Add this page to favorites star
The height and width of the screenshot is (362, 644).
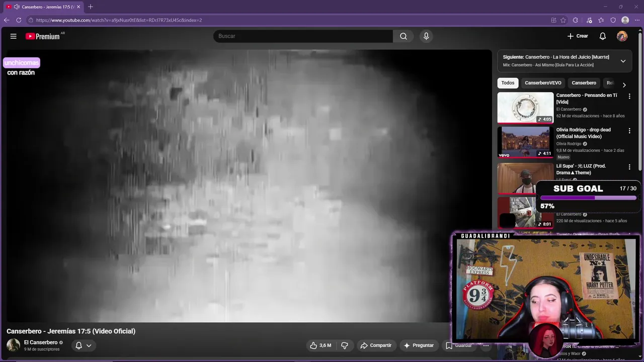[563, 20]
